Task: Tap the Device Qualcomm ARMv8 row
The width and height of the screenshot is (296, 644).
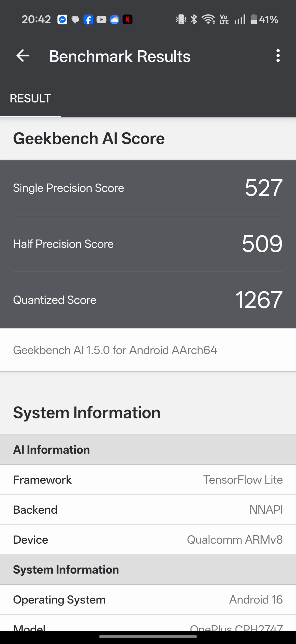Action: 148,540
